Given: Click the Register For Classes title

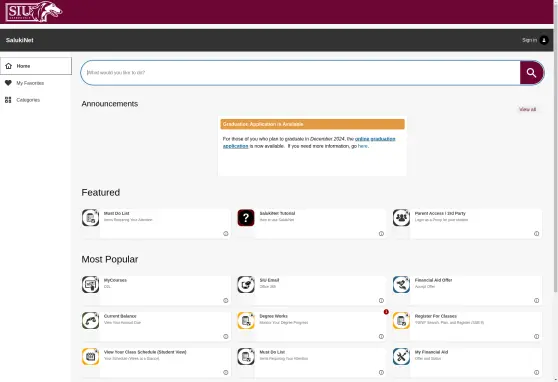Looking at the screenshot, I should click(x=436, y=316).
